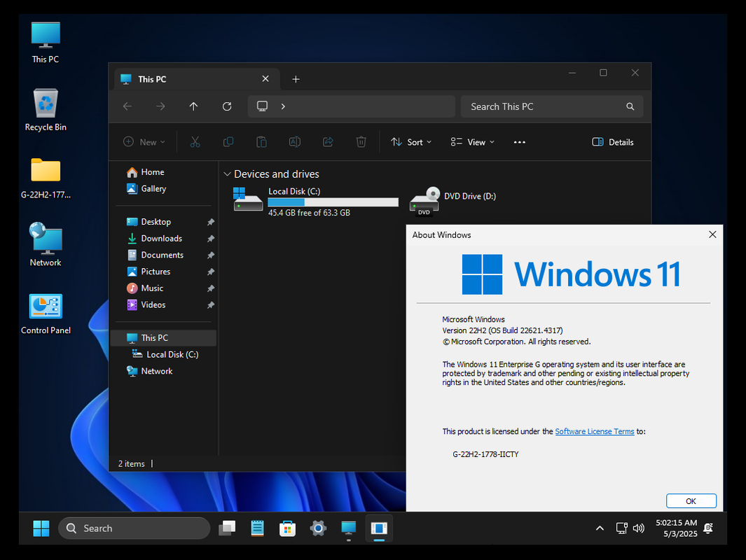Click the Search This PC field
The width and height of the screenshot is (746, 560).
point(552,106)
